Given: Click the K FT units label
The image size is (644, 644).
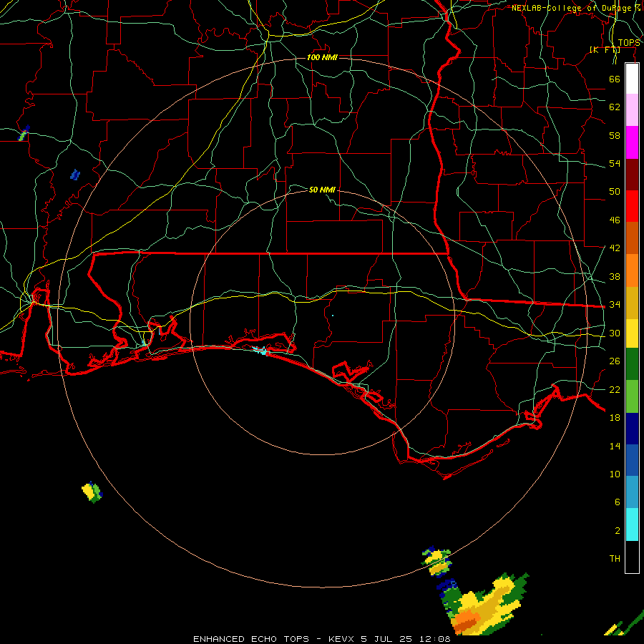Looking at the screenshot, I should pyautogui.click(x=605, y=49).
